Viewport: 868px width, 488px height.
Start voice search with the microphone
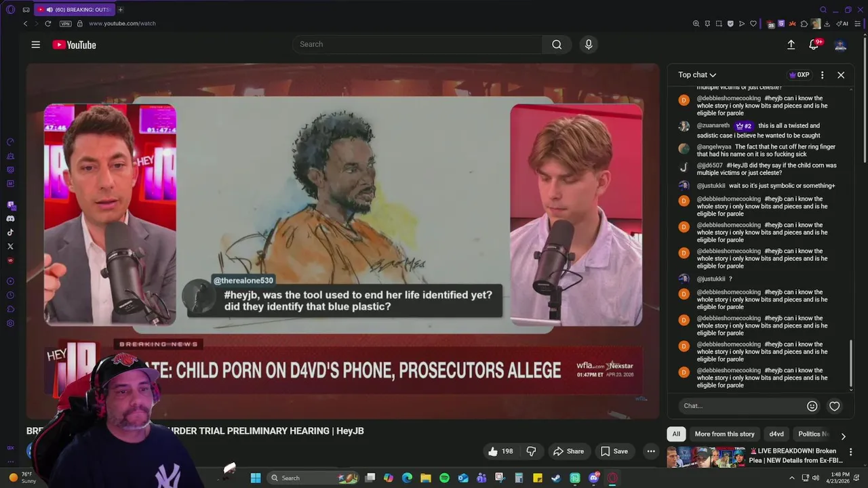(x=589, y=45)
